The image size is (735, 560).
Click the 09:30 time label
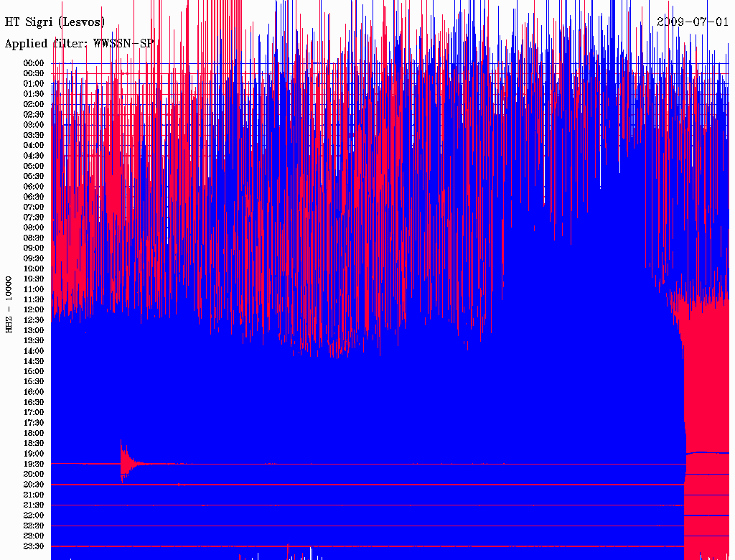34,258
